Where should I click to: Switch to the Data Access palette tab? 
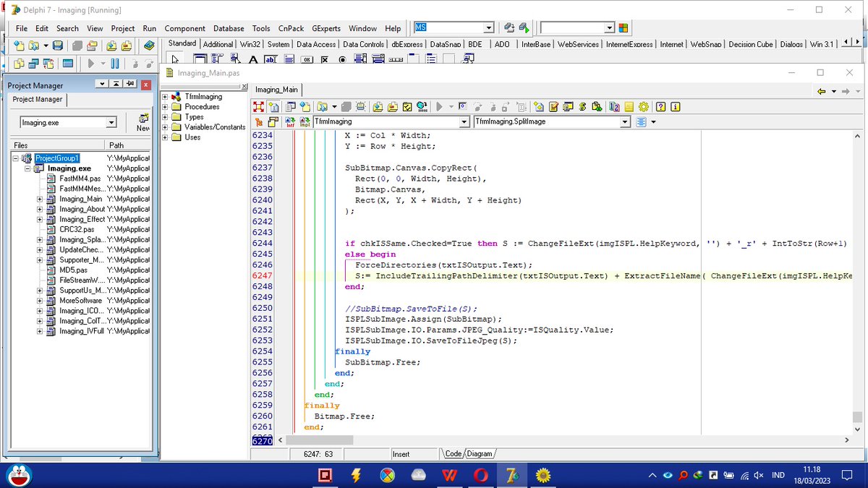(315, 44)
